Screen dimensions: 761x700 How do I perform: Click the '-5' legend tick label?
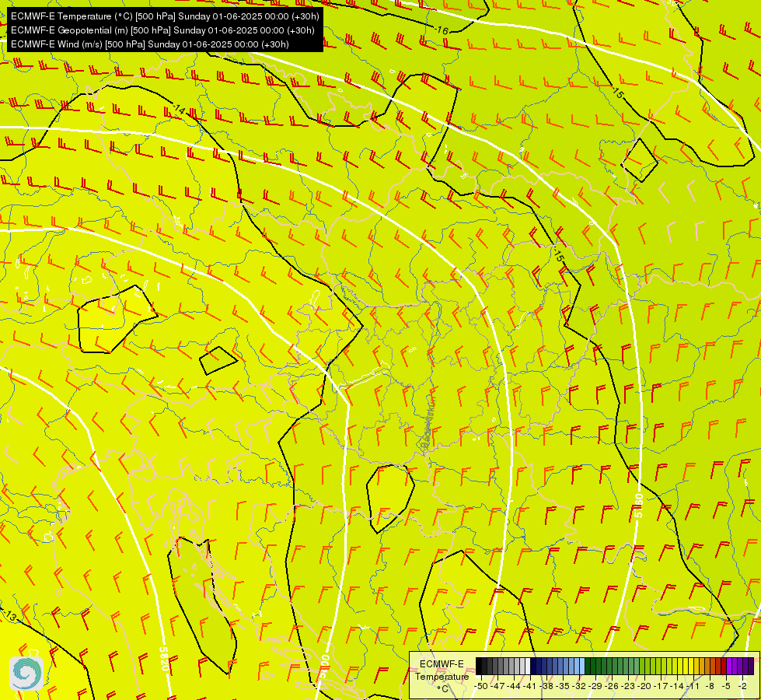pyautogui.click(x=726, y=687)
